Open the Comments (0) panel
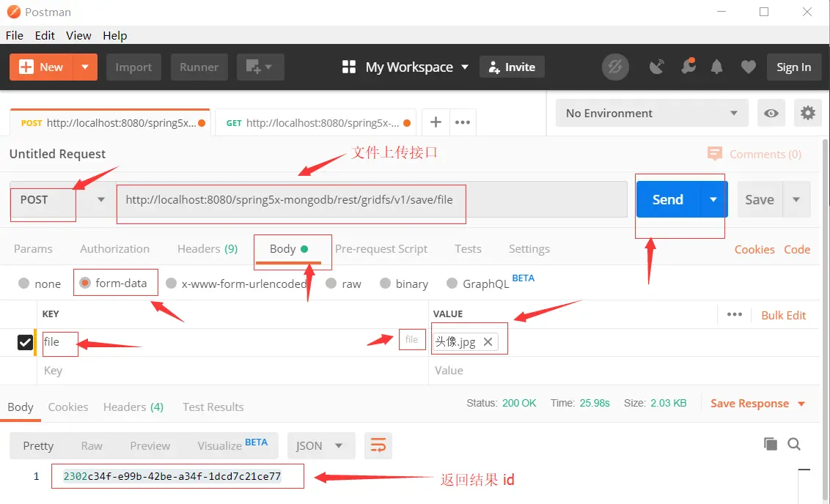Screen dimensions: 830x504 [754, 154]
